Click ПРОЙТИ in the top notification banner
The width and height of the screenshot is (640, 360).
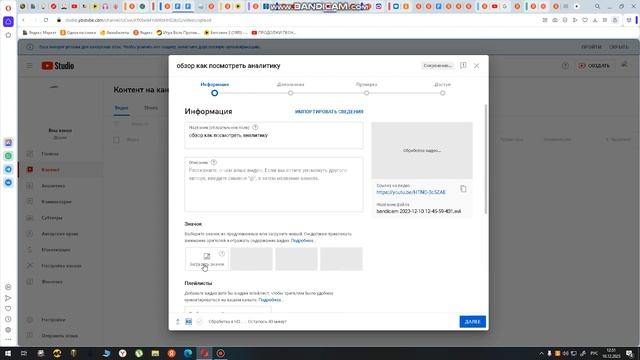tap(591, 47)
